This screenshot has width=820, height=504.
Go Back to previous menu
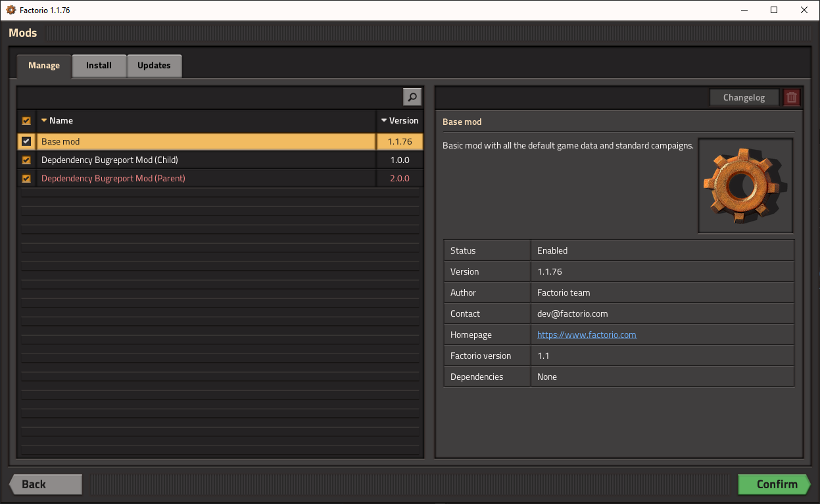[45, 484]
